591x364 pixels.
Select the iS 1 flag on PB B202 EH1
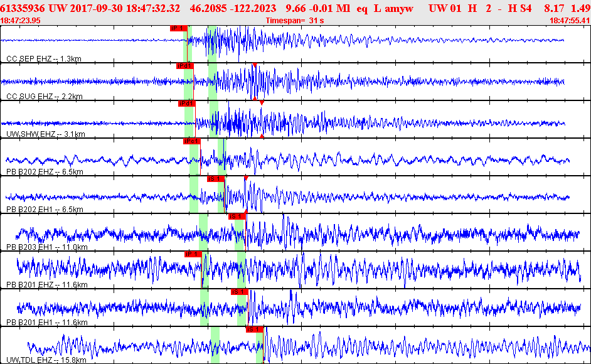tap(216, 179)
